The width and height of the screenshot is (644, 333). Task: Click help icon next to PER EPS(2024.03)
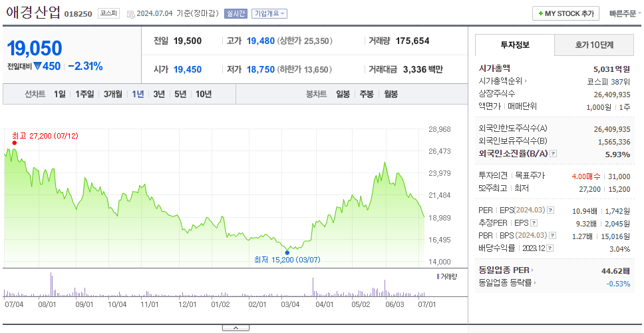point(551,210)
